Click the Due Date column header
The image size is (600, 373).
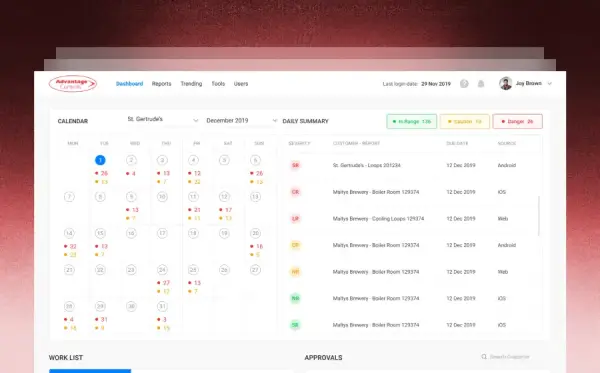[457, 143]
